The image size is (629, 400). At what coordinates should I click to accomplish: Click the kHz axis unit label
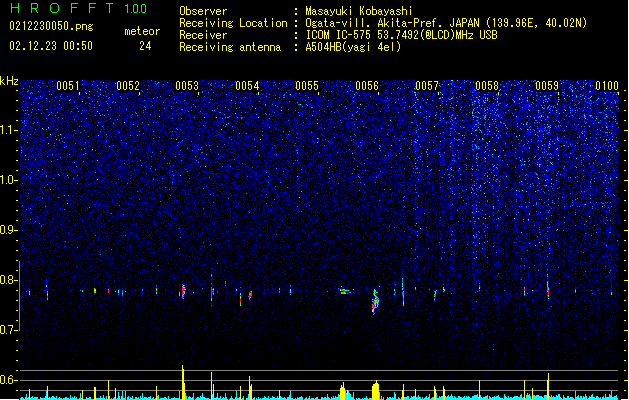pyautogui.click(x=9, y=81)
